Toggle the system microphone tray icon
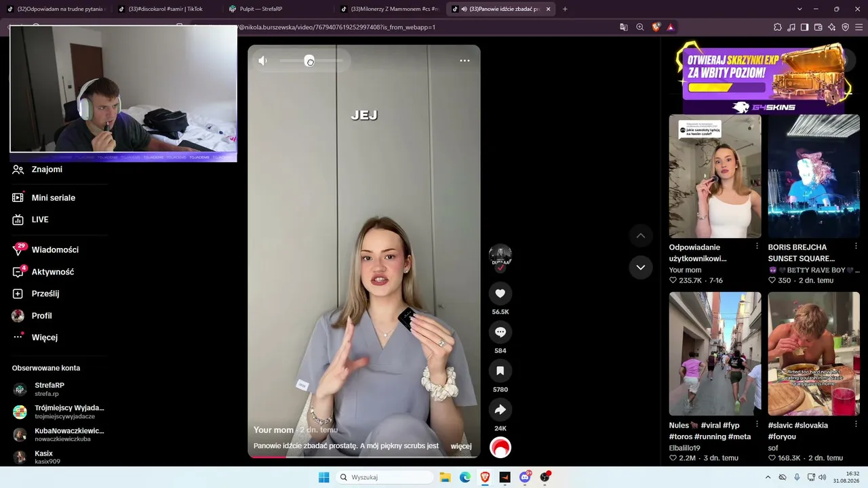Viewport: 868px width, 488px height. 797,477
